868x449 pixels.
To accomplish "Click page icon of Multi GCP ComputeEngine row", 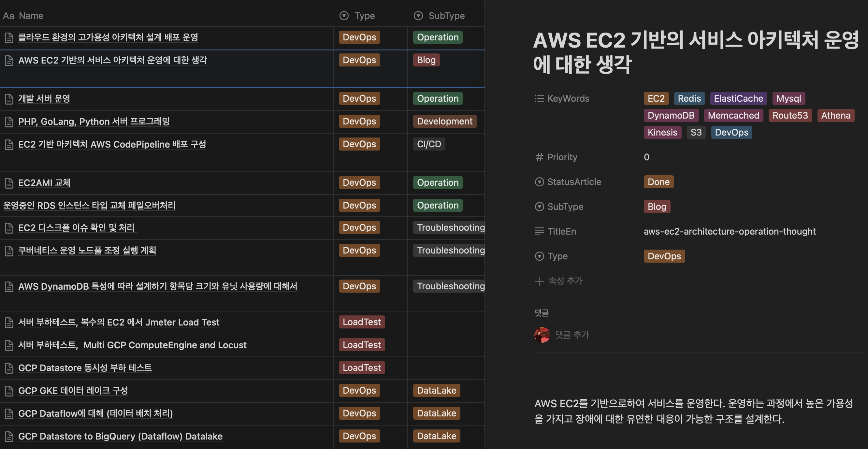I will pyautogui.click(x=9, y=345).
